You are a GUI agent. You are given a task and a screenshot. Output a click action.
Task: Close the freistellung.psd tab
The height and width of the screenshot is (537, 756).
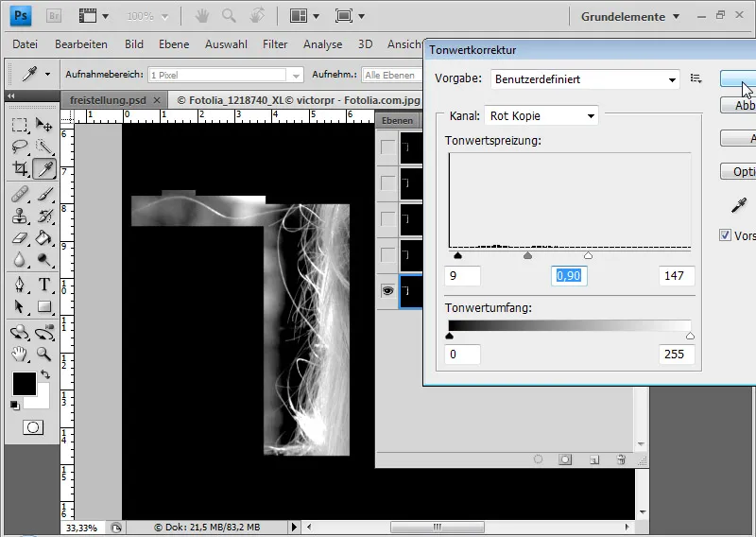click(x=157, y=100)
